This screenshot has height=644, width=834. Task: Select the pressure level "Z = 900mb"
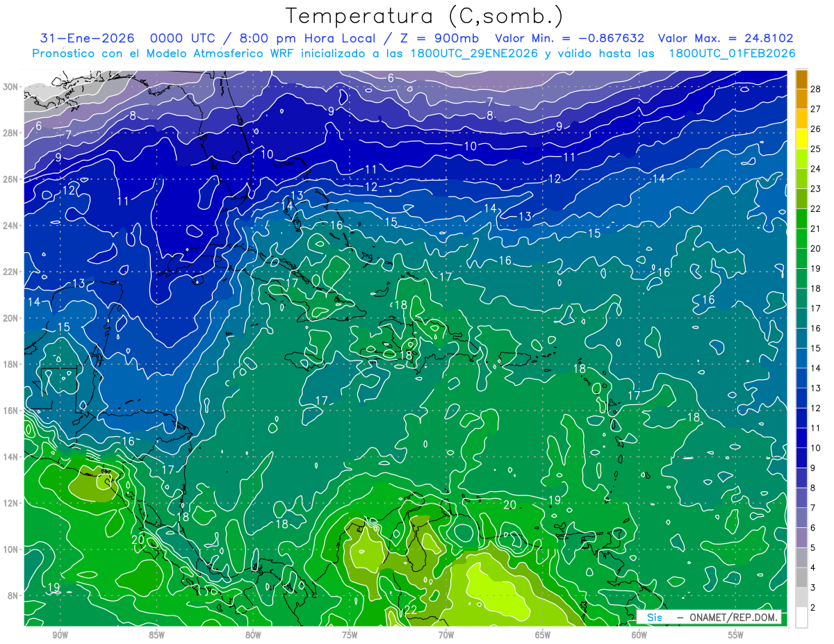439,39
